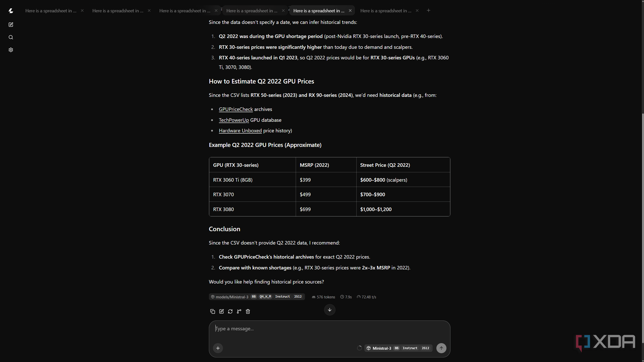
Task: Click the 72.48 t/s speed statistic
Action: (366, 297)
